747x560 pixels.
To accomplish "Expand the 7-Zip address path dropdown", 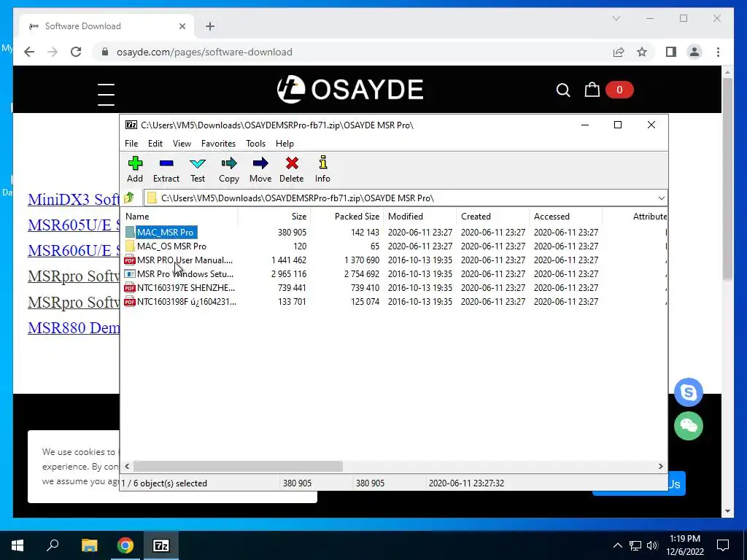I will [x=661, y=198].
